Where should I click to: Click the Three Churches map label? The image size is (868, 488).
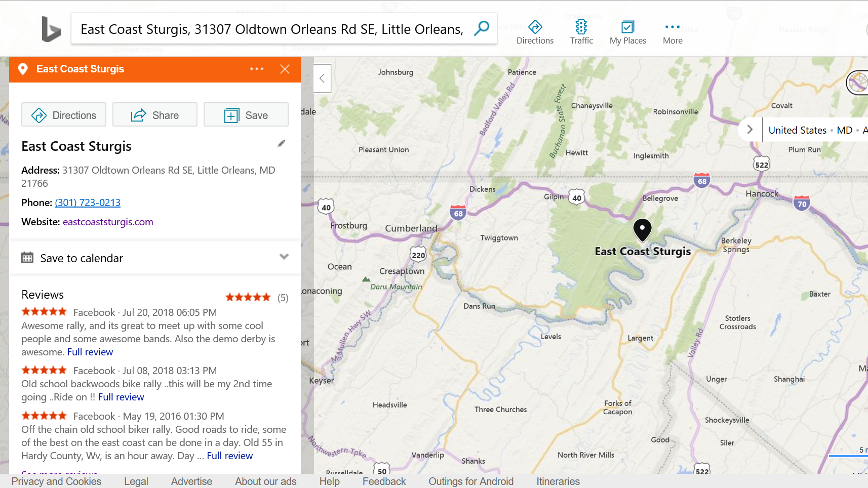tap(500, 410)
